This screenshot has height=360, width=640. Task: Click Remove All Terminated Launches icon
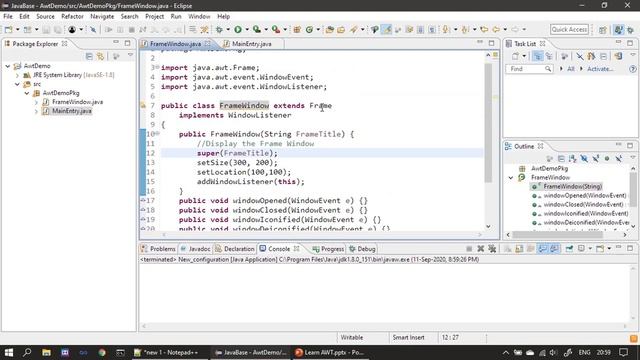(x=492, y=249)
